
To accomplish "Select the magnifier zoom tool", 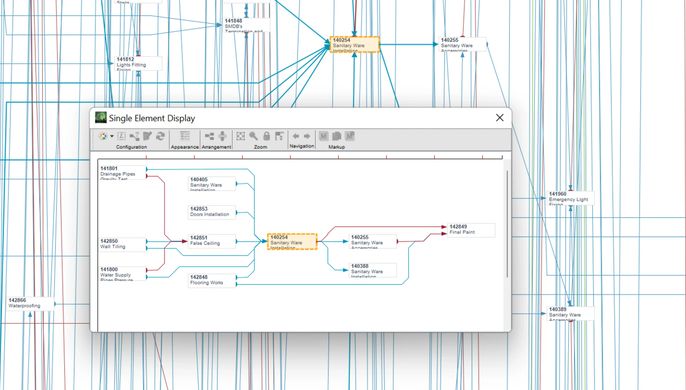I will pyautogui.click(x=253, y=136).
